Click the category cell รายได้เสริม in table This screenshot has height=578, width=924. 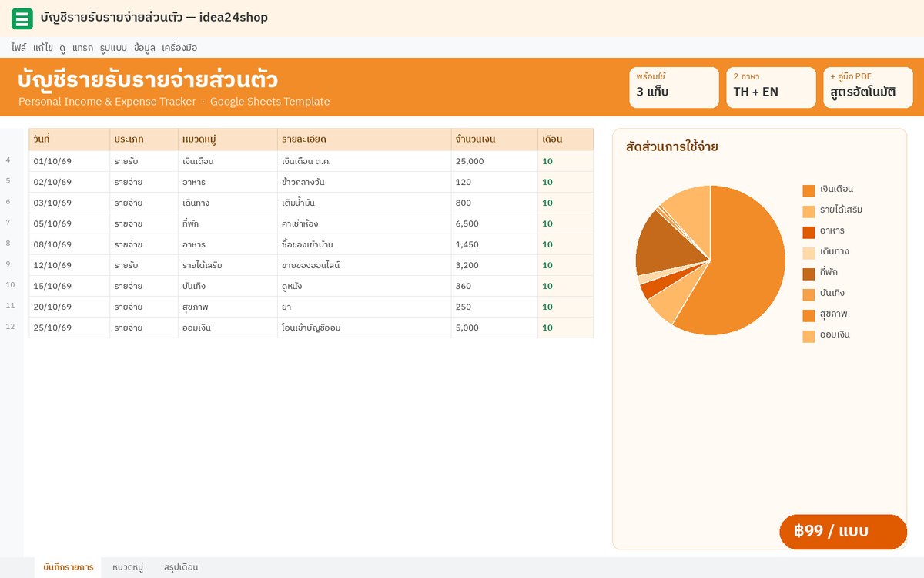click(228, 265)
